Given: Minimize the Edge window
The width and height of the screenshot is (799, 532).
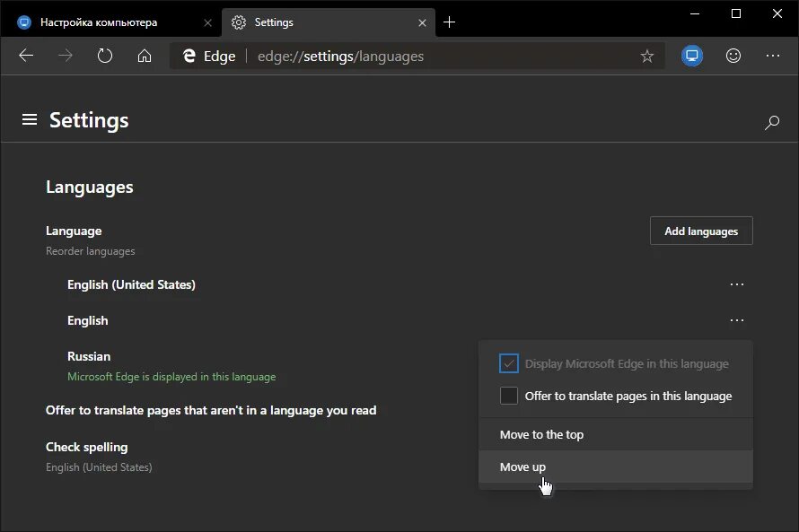Looking at the screenshot, I should tap(695, 13).
